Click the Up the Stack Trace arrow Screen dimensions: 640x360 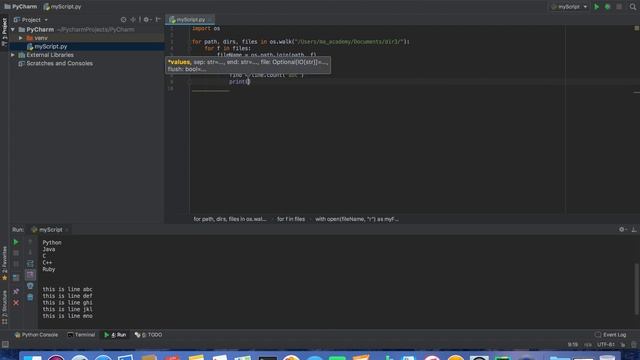pyautogui.click(x=30, y=242)
